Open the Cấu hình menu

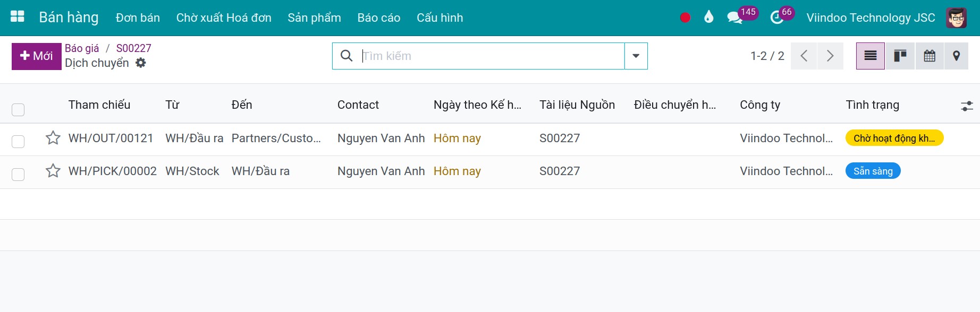click(440, 18)
